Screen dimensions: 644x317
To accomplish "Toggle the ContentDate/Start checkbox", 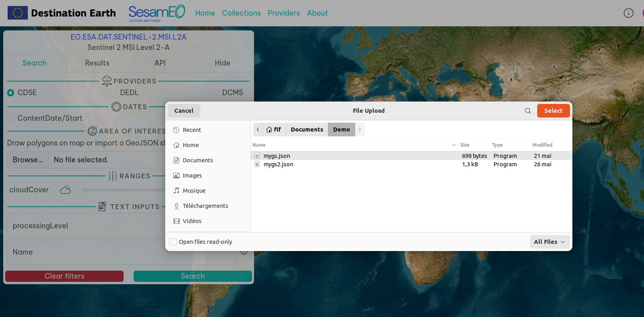I will pyautogui.click(x=11, y=118).
